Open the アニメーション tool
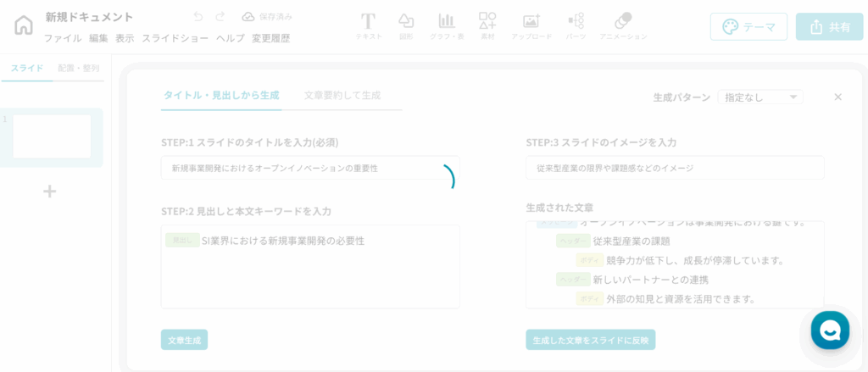Viewport: 868px width, 372px height. pos(623,26)
